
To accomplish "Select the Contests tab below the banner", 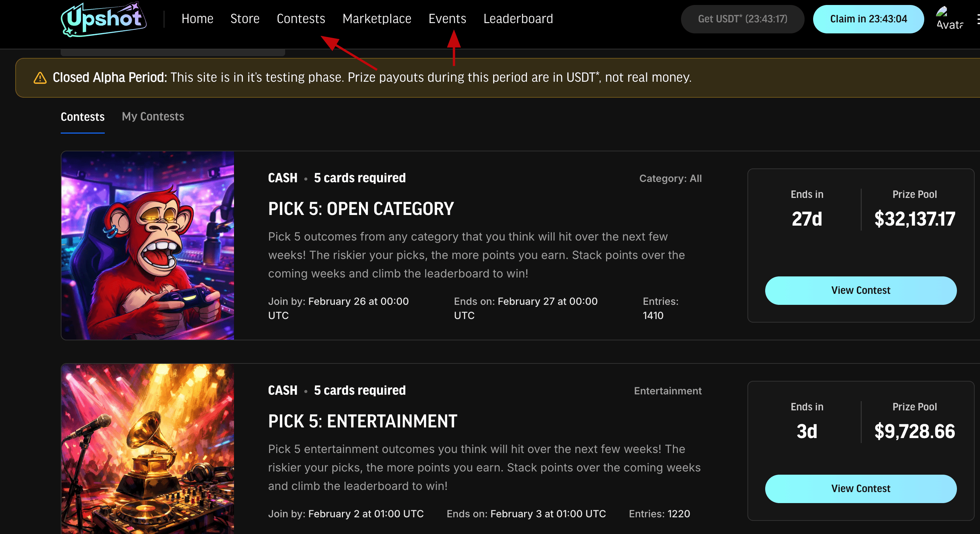I will [82, 117].
